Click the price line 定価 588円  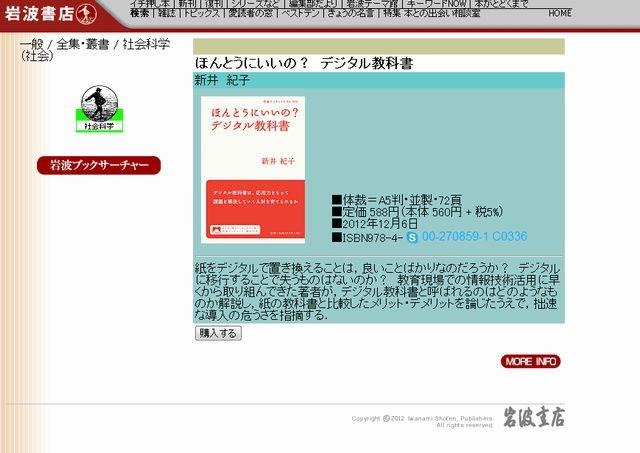click(x=417, y=212)
